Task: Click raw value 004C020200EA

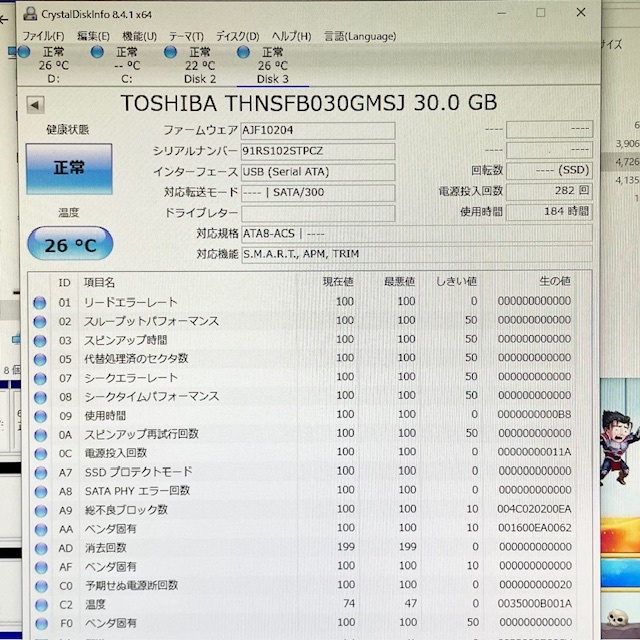Action: (x=534, y=509)
